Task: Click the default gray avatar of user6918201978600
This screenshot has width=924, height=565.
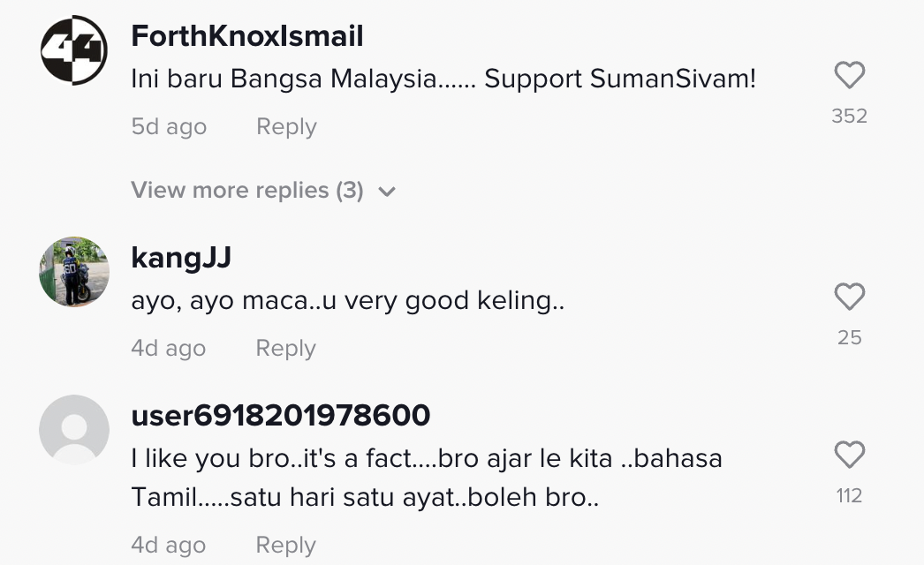Action: point(74,430)
